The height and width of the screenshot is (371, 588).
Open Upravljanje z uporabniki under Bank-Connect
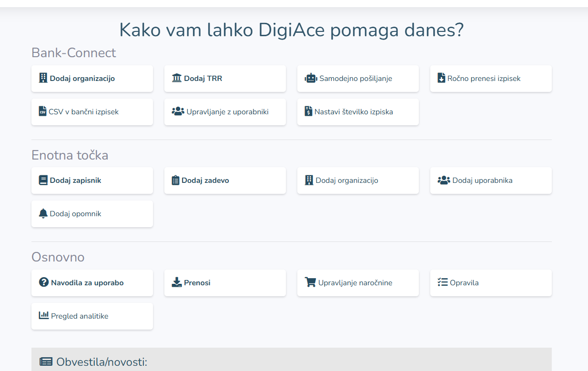[x=225, y=112]
